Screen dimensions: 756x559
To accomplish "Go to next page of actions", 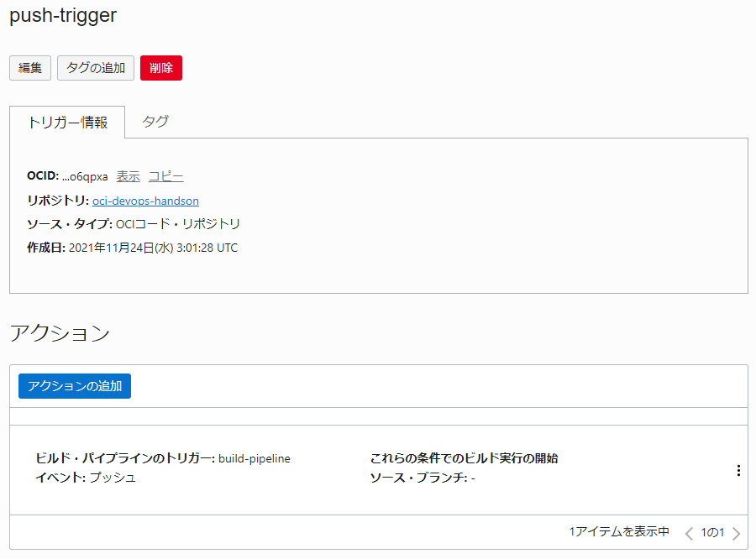I will (737, 533).
